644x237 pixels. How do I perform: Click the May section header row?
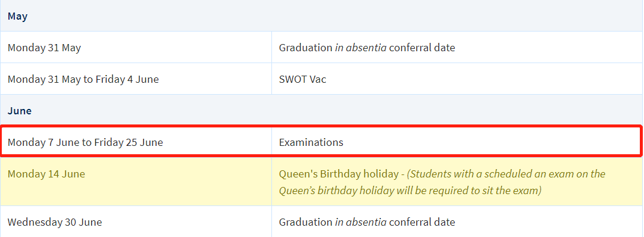tap(322, 15)
